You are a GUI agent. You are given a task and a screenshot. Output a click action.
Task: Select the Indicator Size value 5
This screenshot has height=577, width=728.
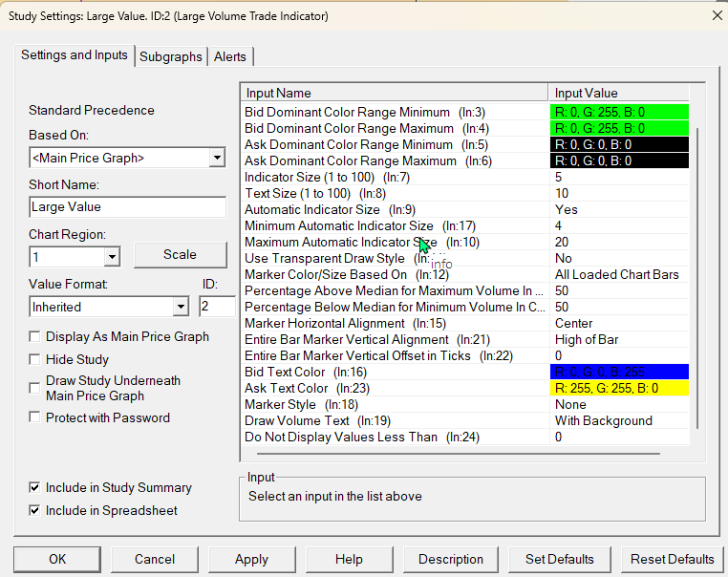(619, 178)
